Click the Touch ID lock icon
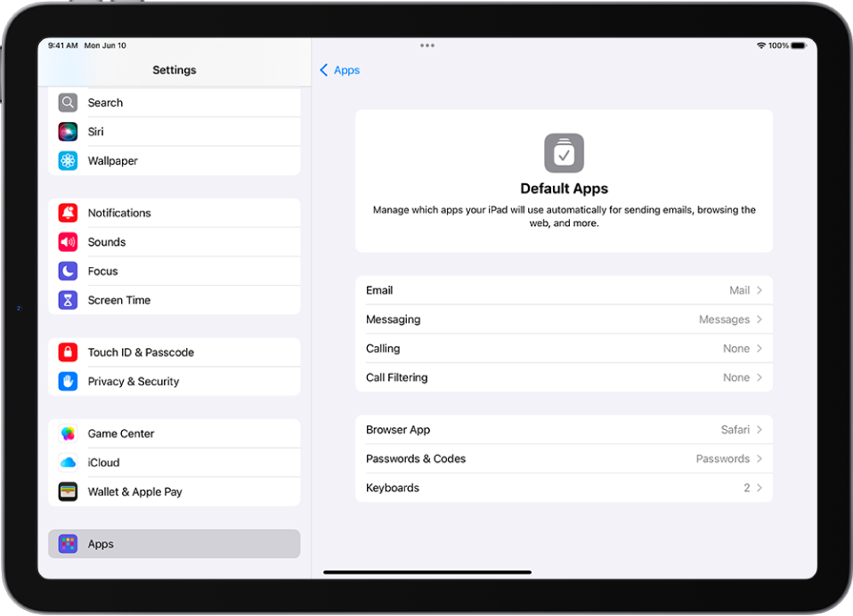This screenshot has height=616, width=853. point(68,352)
